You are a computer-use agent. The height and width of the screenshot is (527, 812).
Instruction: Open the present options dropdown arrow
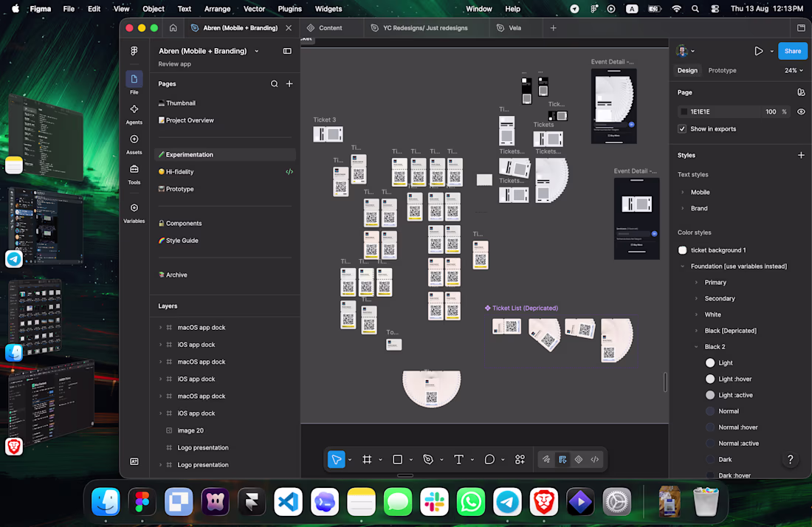pos(771,51)
